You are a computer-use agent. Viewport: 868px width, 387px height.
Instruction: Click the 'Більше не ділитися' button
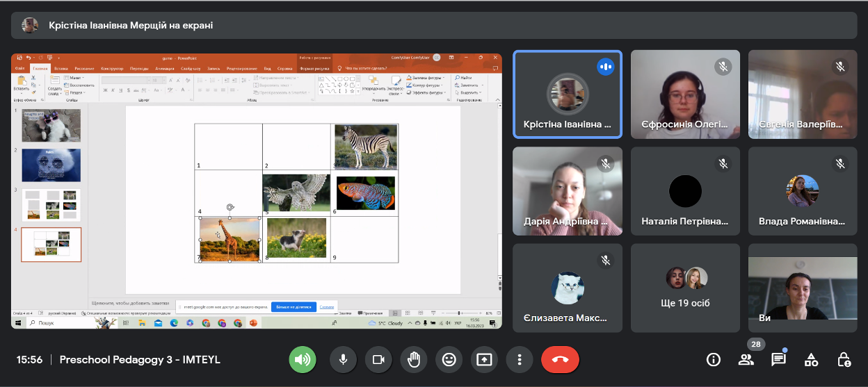(x=294, y=306)
